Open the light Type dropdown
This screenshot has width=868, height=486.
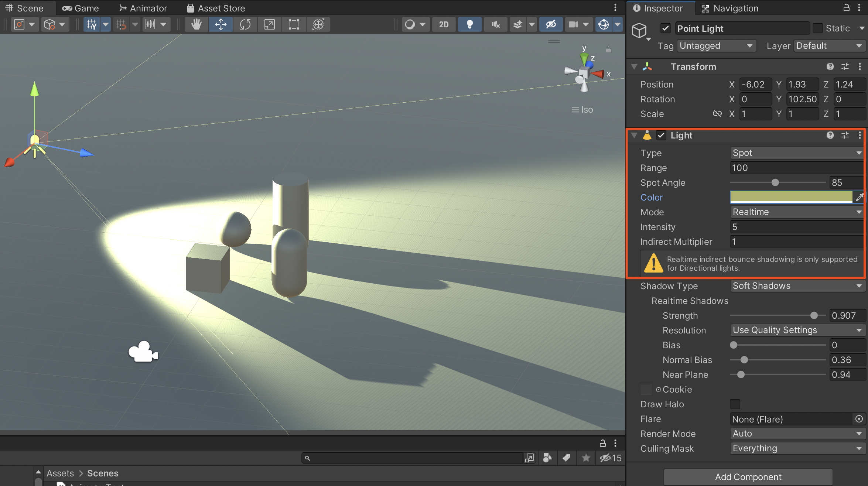pos(796,153)
